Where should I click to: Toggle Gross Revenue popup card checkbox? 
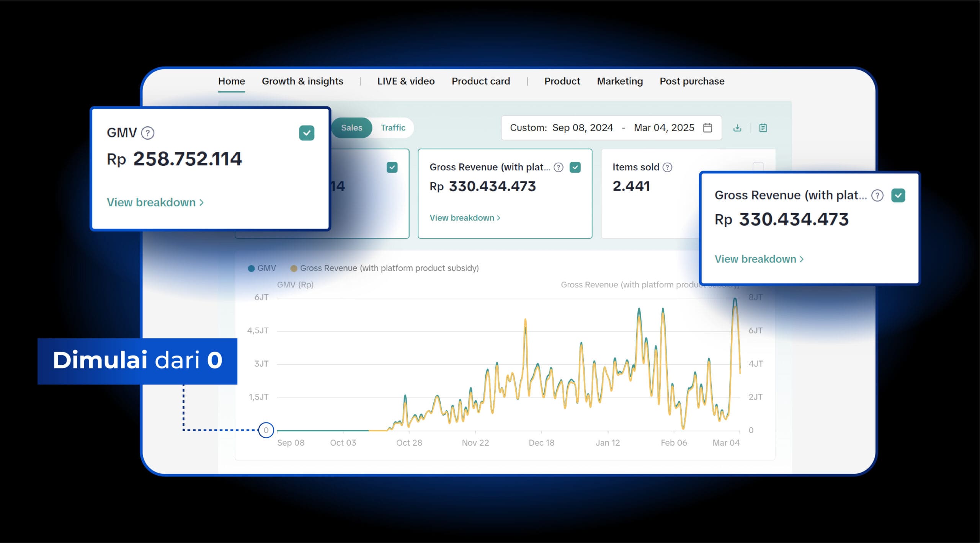[898, 196]
